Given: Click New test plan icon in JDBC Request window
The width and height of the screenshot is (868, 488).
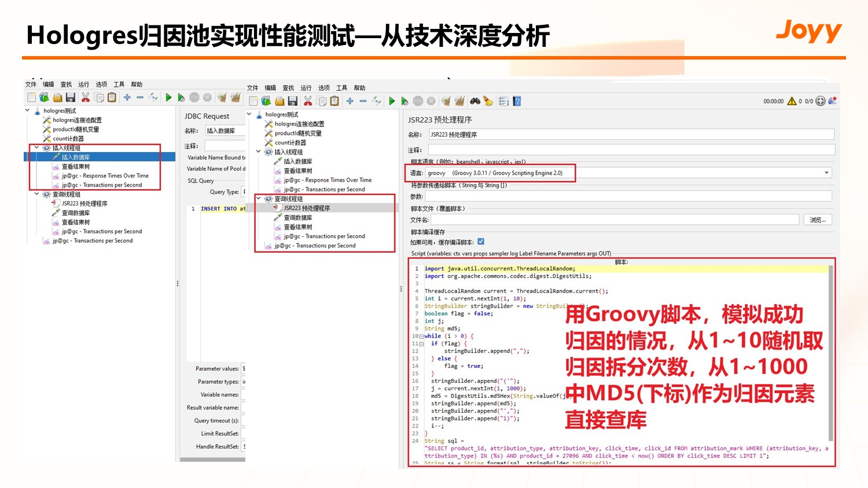Looking at the screenshot, I should (32, 97).
